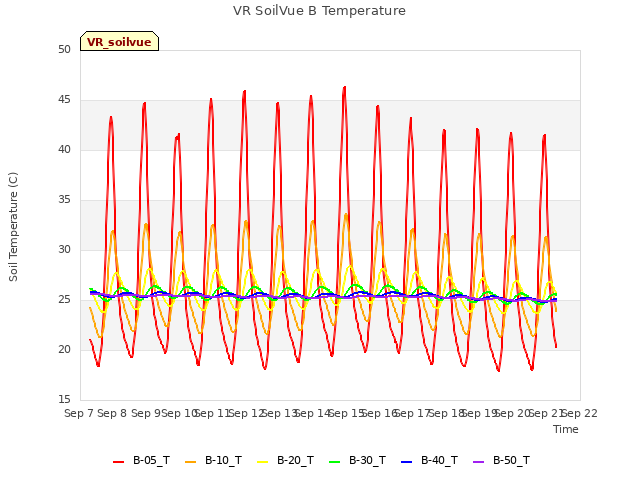
Task: Click the Sep 8 x-axis label
Action: [112, 413]
